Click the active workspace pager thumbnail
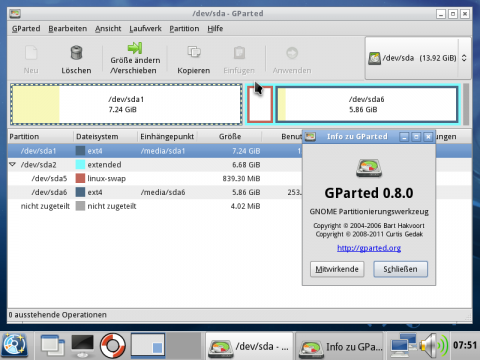The width and height of the screenshot is (480, 360). pyautogui.click(x=148, y=345)
